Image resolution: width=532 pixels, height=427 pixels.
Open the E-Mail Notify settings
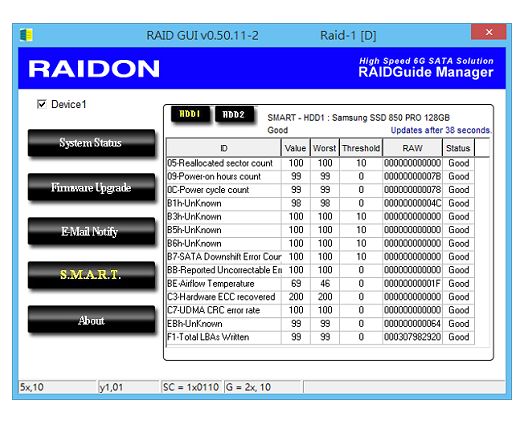click(x=91, y=231)
